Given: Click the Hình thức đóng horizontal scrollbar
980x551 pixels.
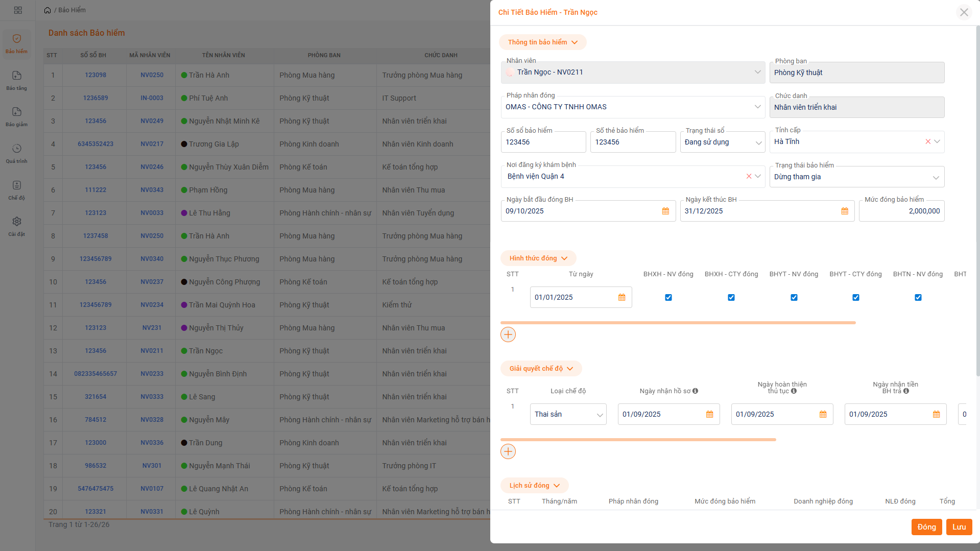Looking at the screenshot, I should pyautogui.click(x=678, y=323).
